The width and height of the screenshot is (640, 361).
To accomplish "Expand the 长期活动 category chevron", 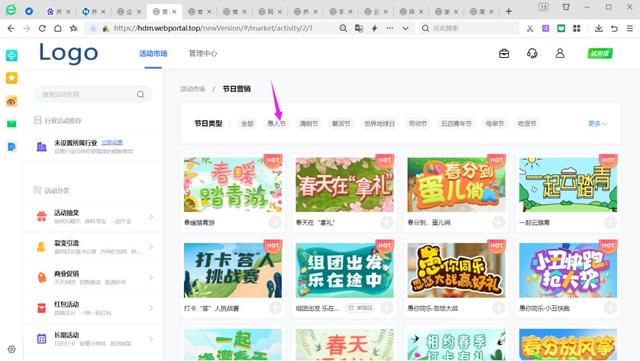I will coord(151,339).
